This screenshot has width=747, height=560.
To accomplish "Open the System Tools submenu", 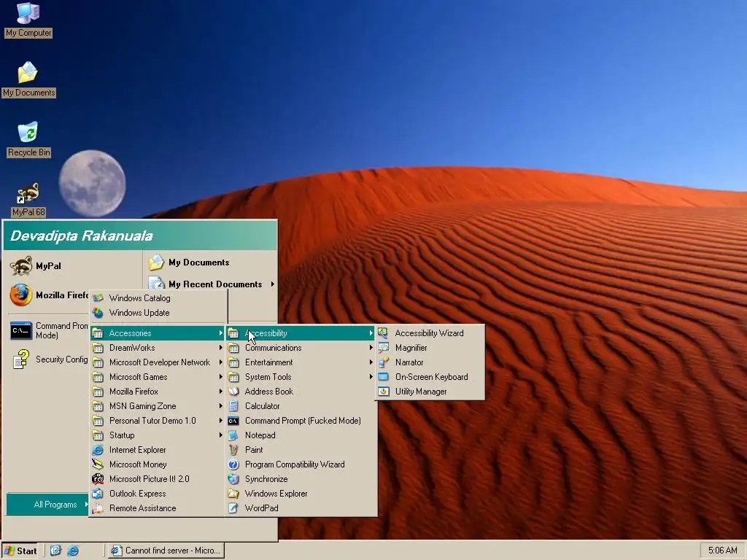I will click(301, 377).
